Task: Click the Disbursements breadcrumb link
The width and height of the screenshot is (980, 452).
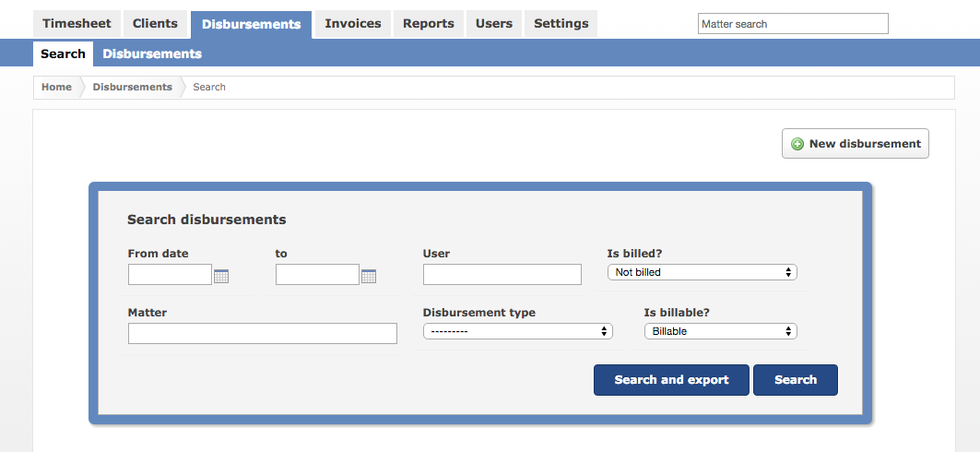Action: tap(133, 88)
